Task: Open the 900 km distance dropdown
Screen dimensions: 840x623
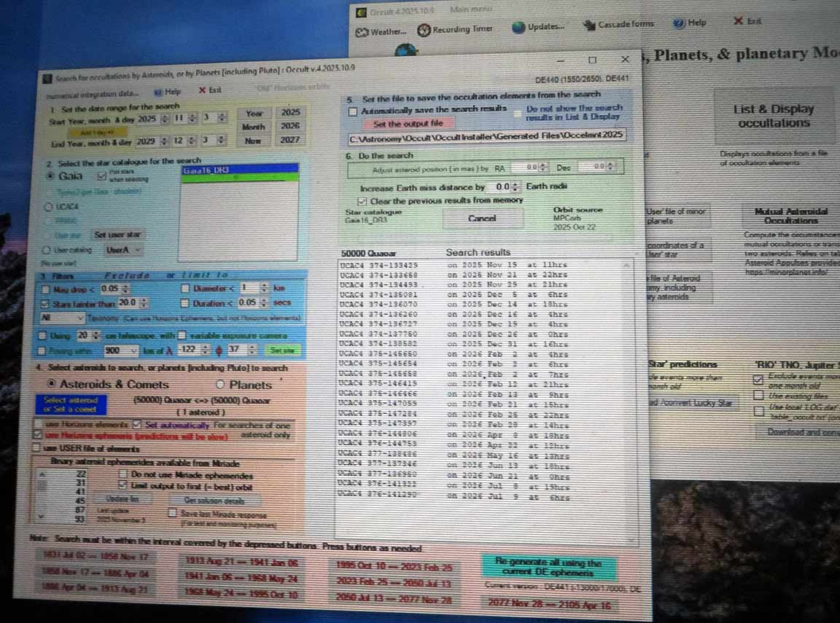Action: pos(133,351)
